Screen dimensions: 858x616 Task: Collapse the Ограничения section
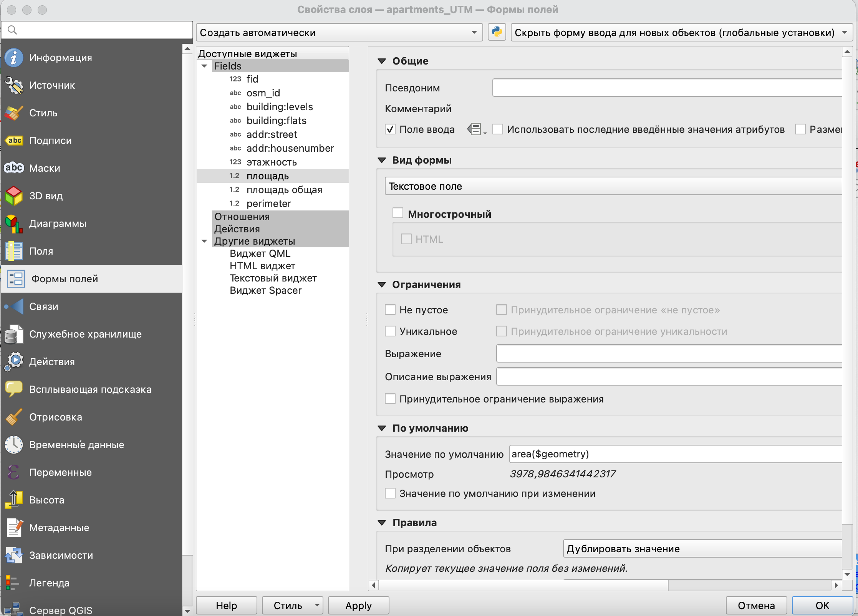[x=382, y=285]
